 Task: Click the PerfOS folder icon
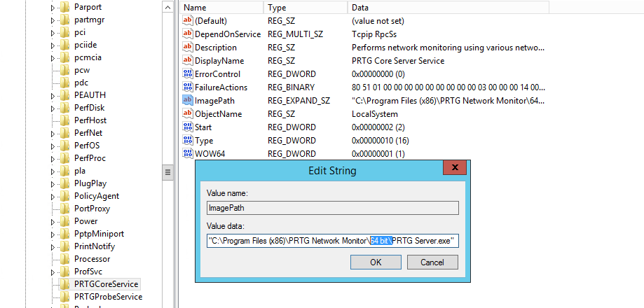tap(64, 146)
